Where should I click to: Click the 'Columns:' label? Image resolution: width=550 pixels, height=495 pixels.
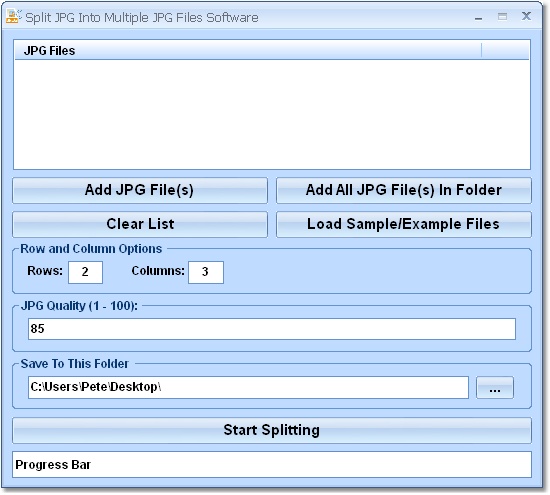[158, 271]
